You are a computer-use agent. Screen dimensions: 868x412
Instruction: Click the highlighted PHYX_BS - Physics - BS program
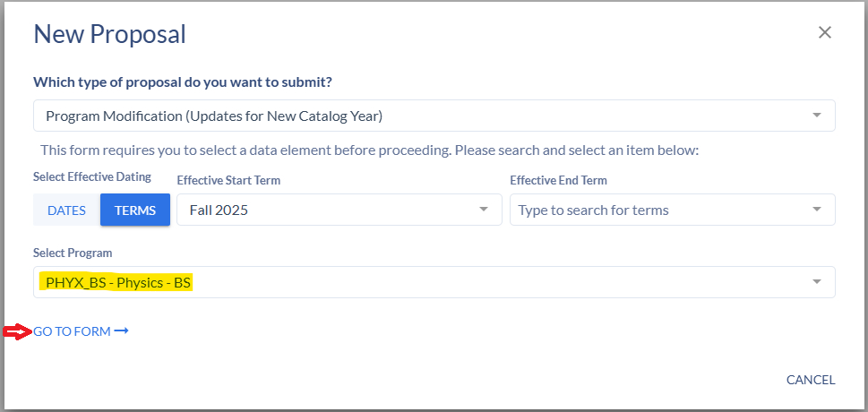pyautogui.click(x=118, y=282)
